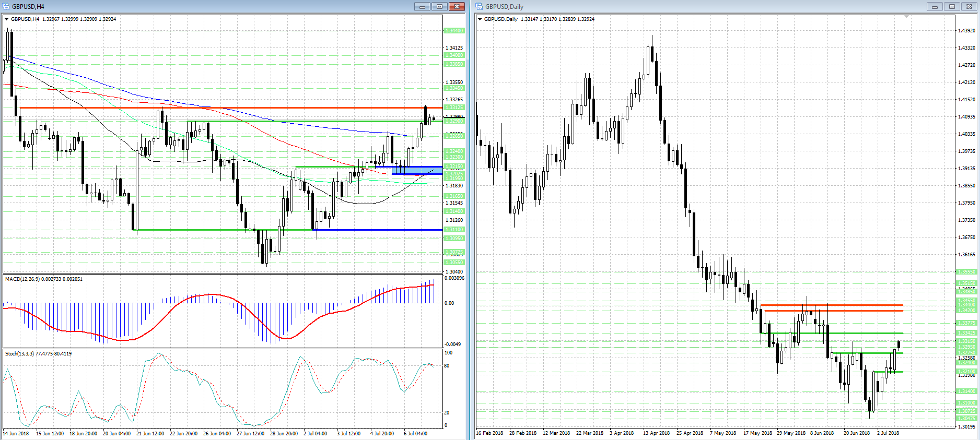Click the GBPUSD,H4 window title text
This screenshot has height=440, width=980.
pos(28,7)
